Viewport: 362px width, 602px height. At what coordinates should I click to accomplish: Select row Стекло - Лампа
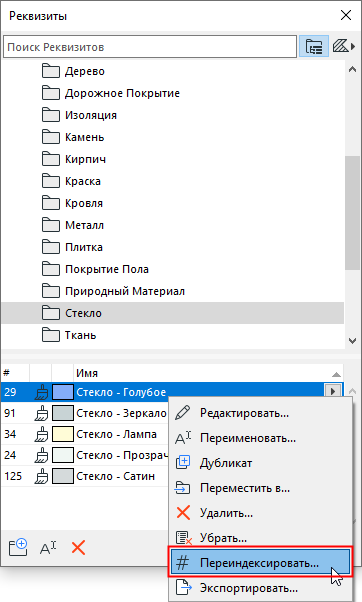point(85,434)
